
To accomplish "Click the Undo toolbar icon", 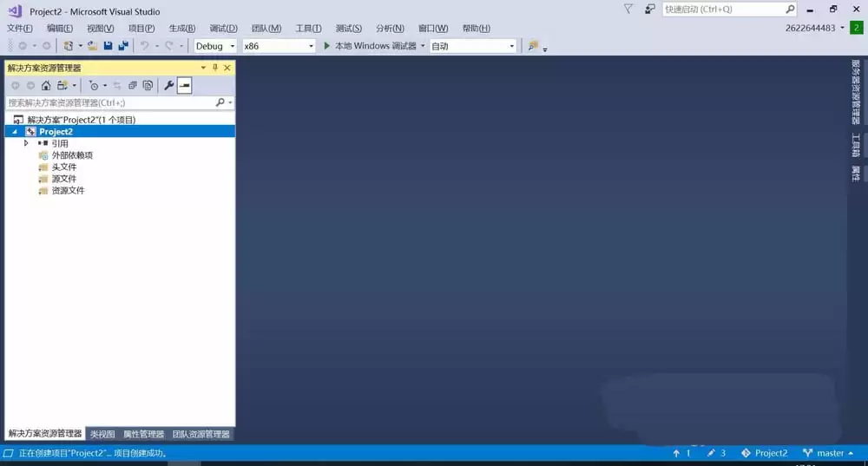I will (144, 46).
